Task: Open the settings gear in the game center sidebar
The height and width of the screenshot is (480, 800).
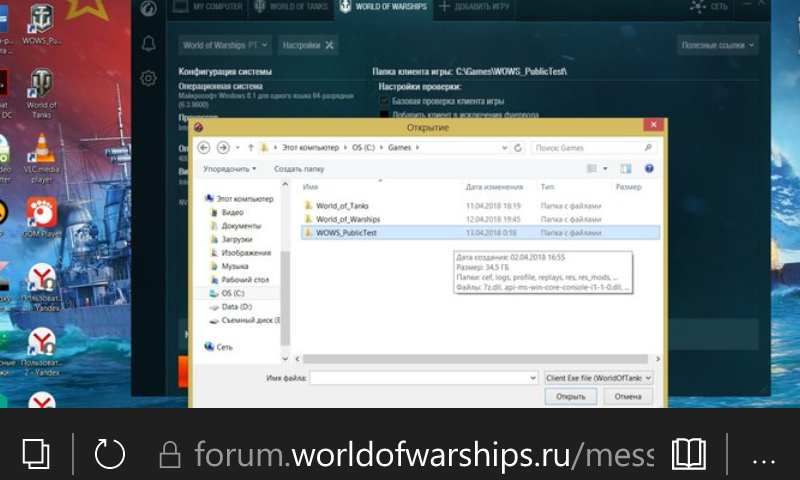Action: pos(148,78)
